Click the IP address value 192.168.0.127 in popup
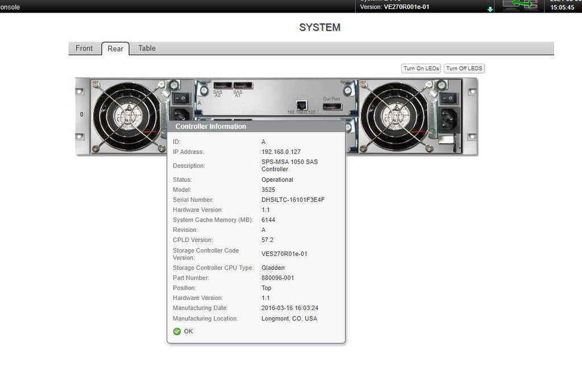 click(281, 152)
